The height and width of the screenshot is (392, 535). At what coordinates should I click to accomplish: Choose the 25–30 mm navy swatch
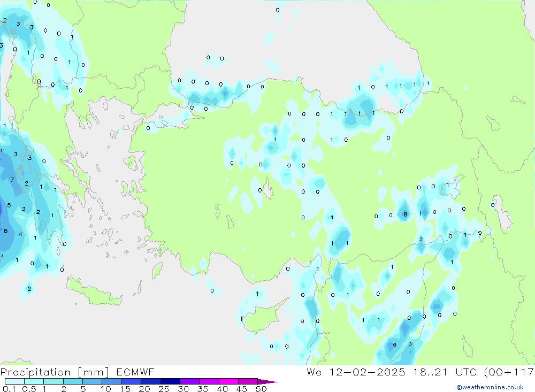[x=170, y=381]
